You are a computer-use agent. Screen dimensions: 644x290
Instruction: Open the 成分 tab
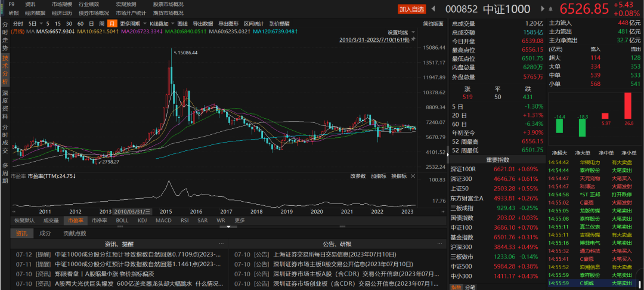[45, 233]
